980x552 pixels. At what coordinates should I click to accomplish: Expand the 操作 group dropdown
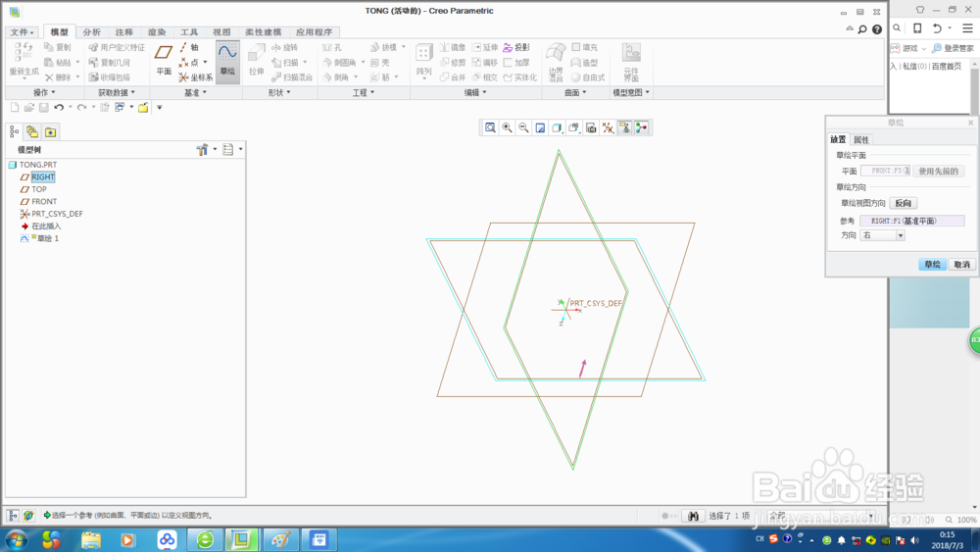[44, 92]
